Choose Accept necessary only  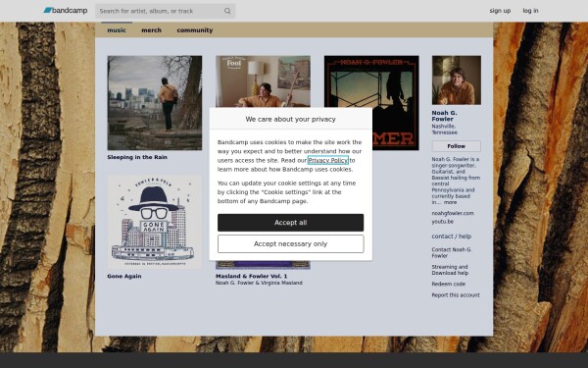(291, 243)
